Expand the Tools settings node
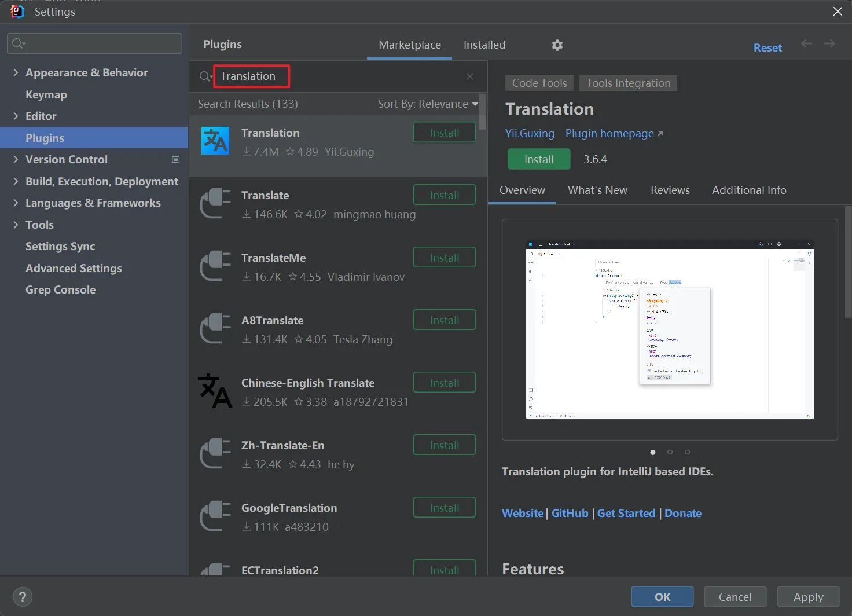Image resolution: width=852 pixels, height=616 pixels. (16, 225)
